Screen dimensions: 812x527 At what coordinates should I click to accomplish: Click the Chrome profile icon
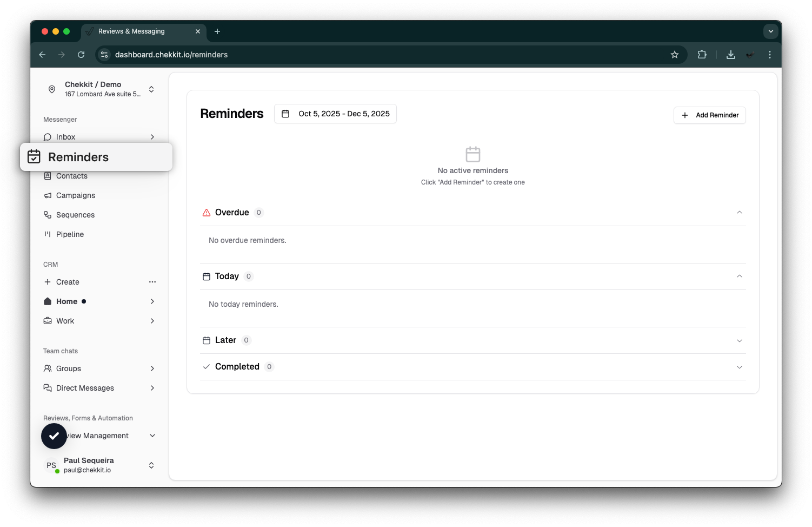click(750, 55)
